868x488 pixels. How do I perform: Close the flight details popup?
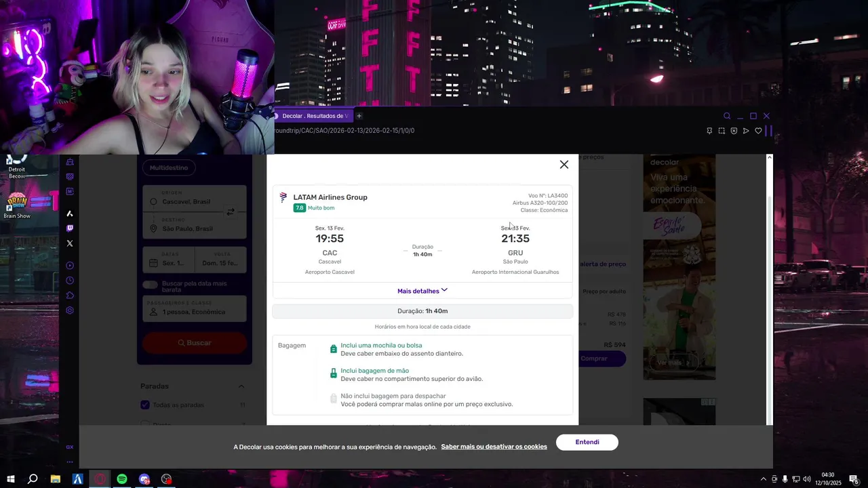tap(564, 165)
